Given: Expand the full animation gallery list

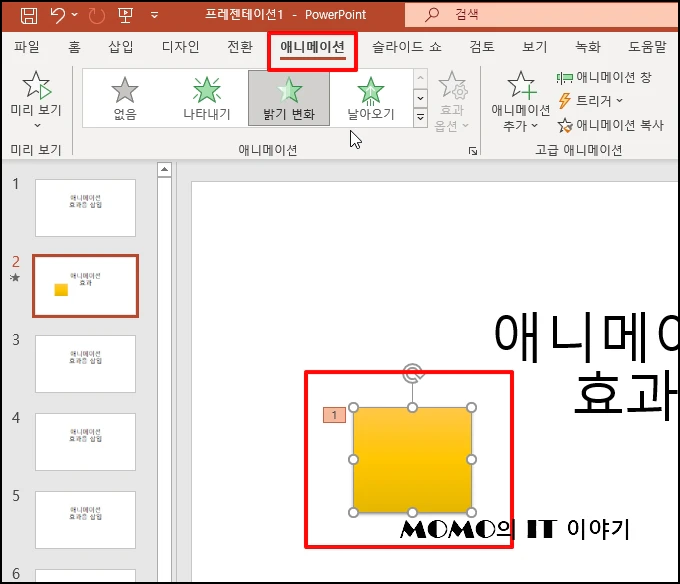Looking at the screenshot, I should click(420, 117).
